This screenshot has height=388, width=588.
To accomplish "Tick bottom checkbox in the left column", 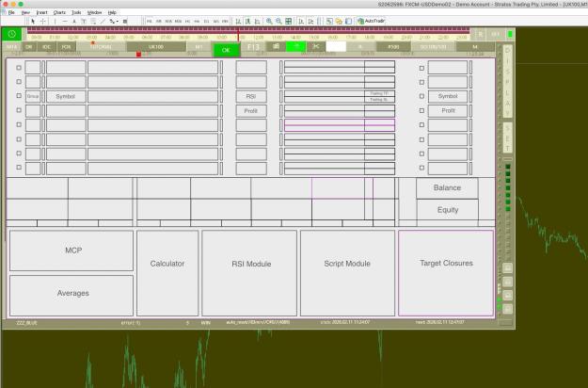I will 19,168.
